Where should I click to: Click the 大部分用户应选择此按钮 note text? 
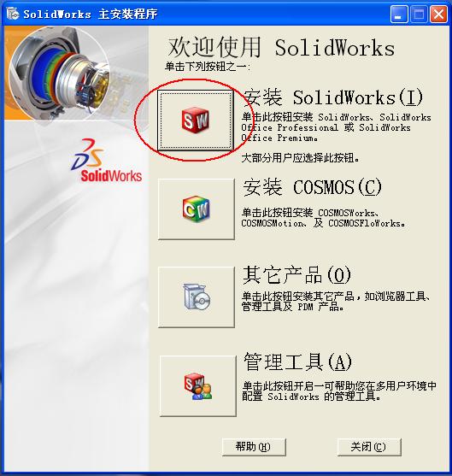[300, 157]
